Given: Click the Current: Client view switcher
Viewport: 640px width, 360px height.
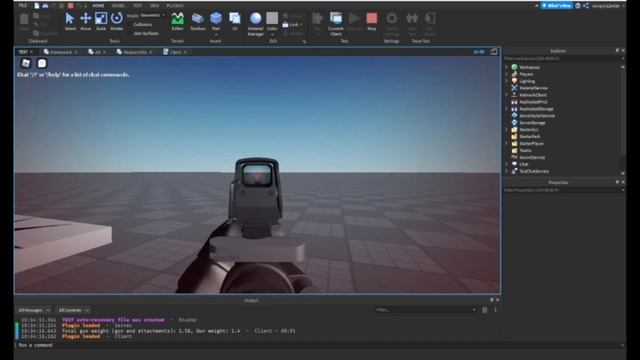Looking at the screenshot, I should point(336,24).
